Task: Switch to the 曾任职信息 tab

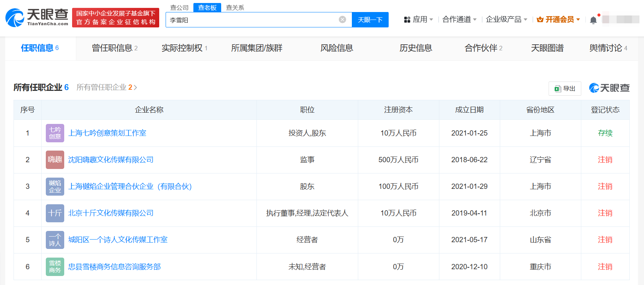Action: click(115, 48)
